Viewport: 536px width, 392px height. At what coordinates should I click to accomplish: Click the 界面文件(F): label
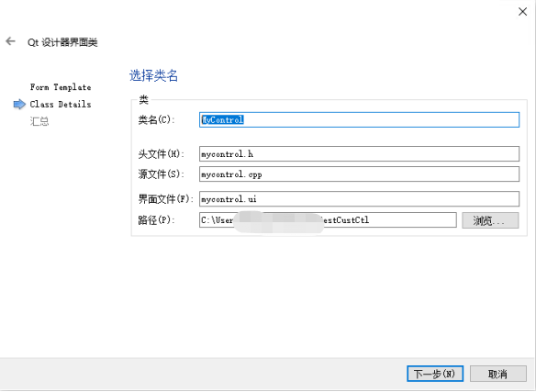point(166,198)
